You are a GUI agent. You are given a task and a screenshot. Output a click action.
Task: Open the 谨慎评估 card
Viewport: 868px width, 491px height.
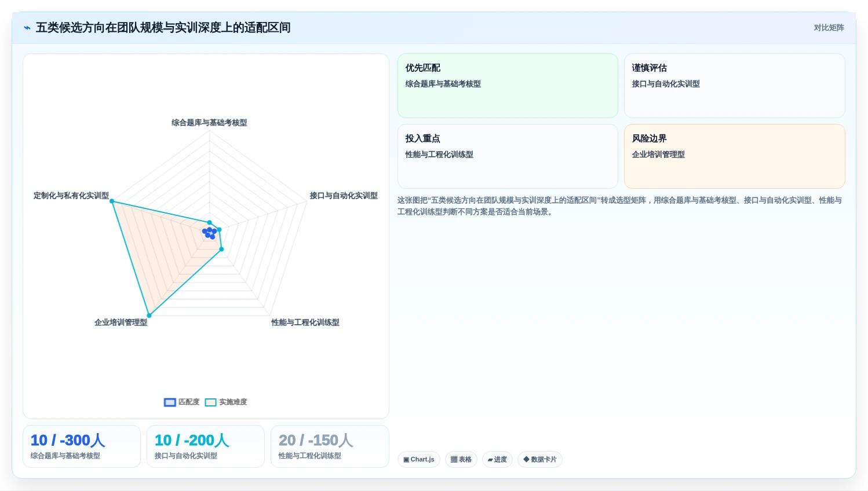point(734,86)
